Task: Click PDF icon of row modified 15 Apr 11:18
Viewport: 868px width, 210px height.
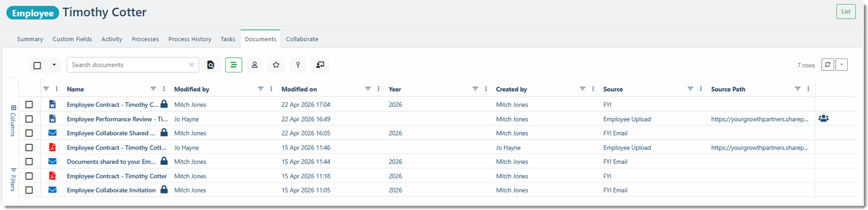Action: point(53,176)
